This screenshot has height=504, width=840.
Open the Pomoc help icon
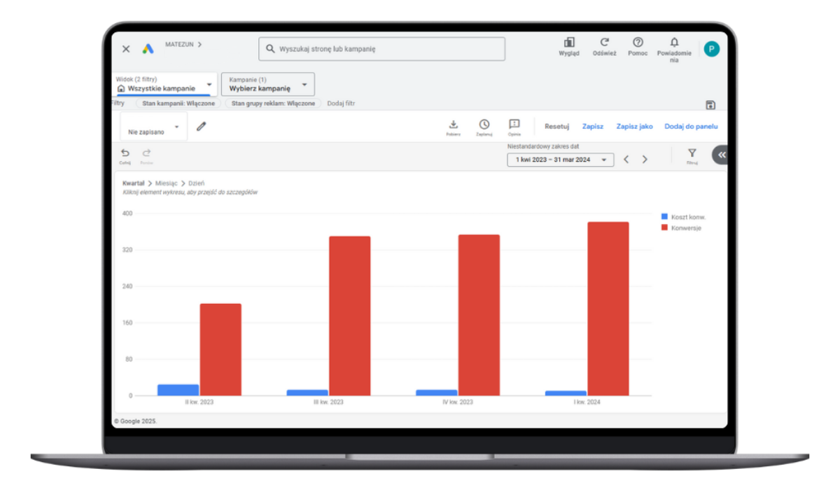(638, 43)
